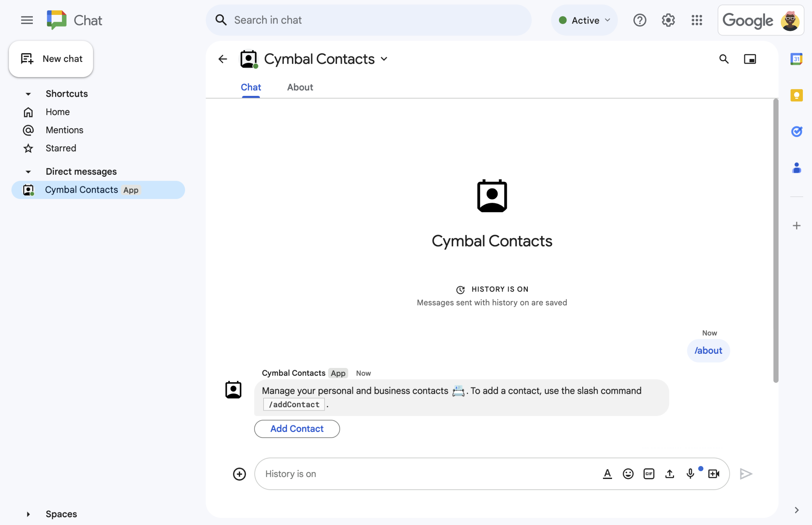
Task: Expand the Shortcuts section
Action: point(28,93)
